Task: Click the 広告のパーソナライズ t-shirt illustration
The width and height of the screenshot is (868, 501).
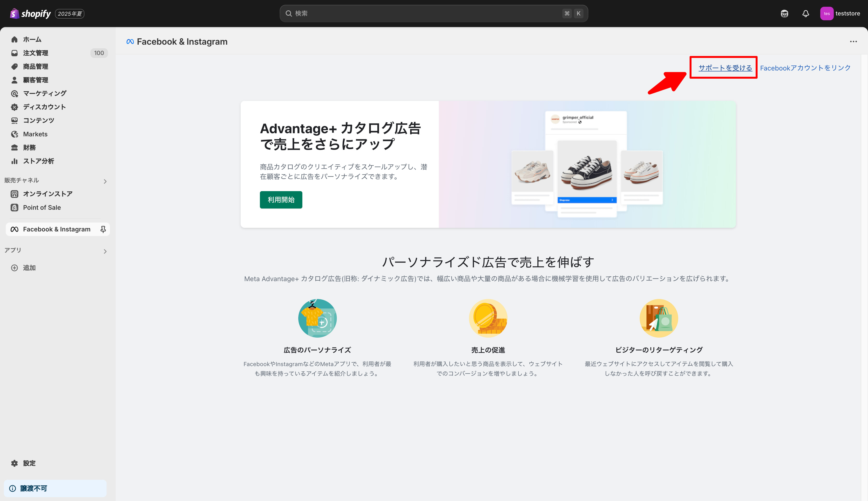Action: tap(317, 318)
